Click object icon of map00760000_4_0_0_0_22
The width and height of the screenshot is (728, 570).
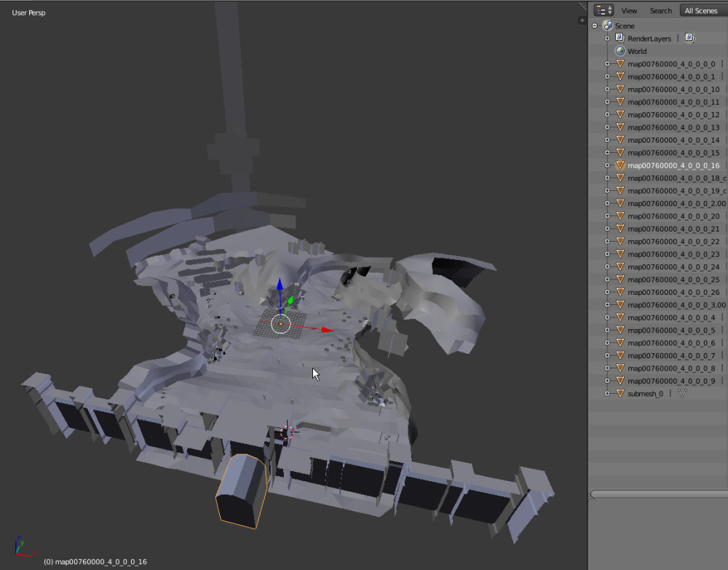point(620,241)
